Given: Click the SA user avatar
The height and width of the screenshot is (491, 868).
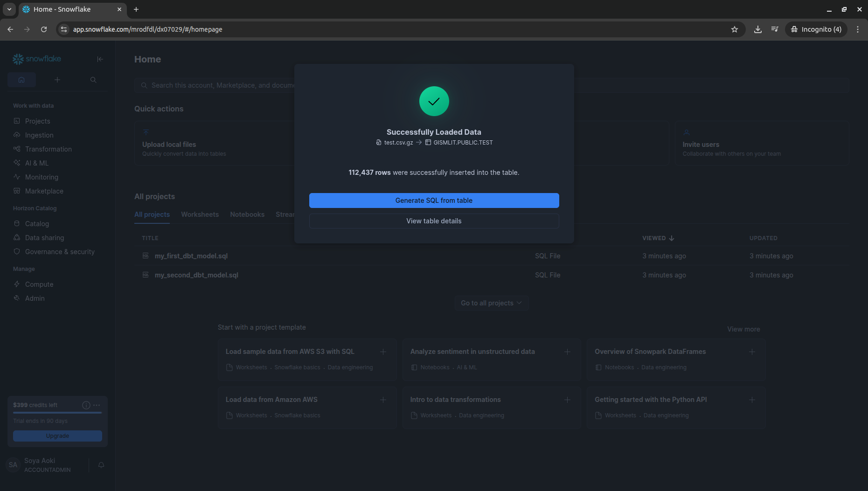Looking at the screenshot, I should [13, 465].
